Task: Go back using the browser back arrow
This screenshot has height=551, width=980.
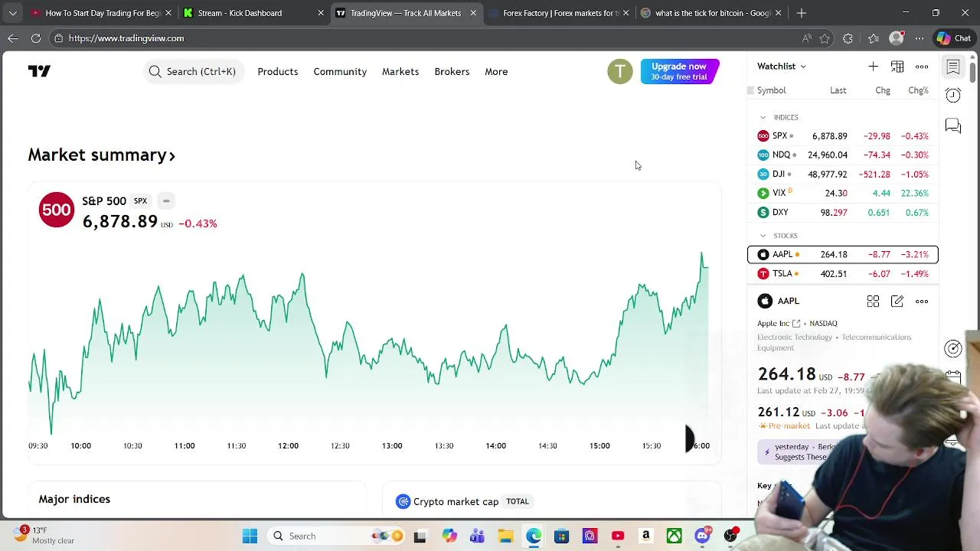Action: click(13, 38)
